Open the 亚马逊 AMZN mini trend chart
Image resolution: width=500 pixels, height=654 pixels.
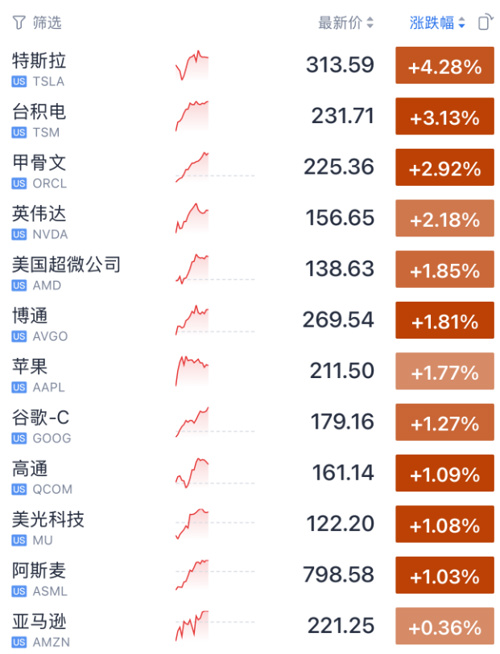[192, 626]
